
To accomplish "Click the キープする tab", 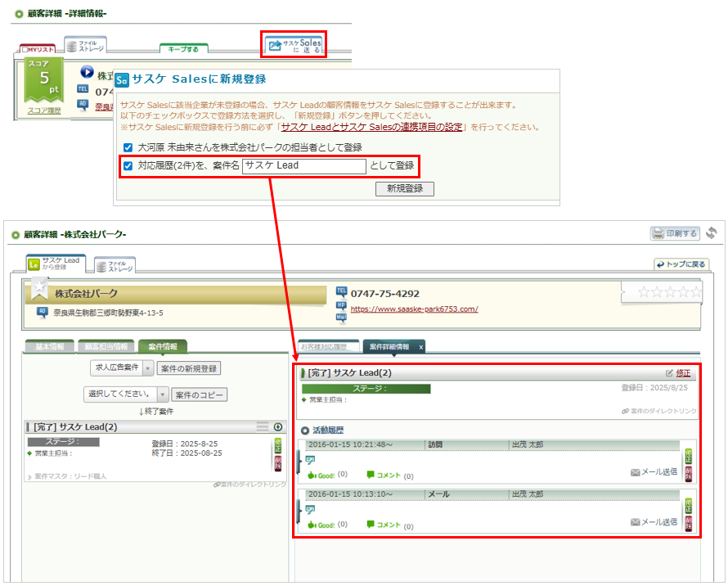I will 183,49.
